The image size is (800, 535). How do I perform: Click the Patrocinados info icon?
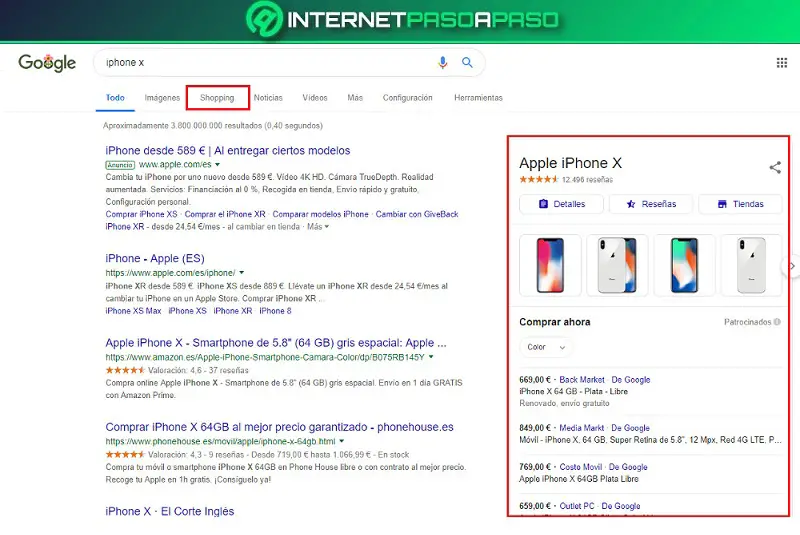click(x=777, y=322)
